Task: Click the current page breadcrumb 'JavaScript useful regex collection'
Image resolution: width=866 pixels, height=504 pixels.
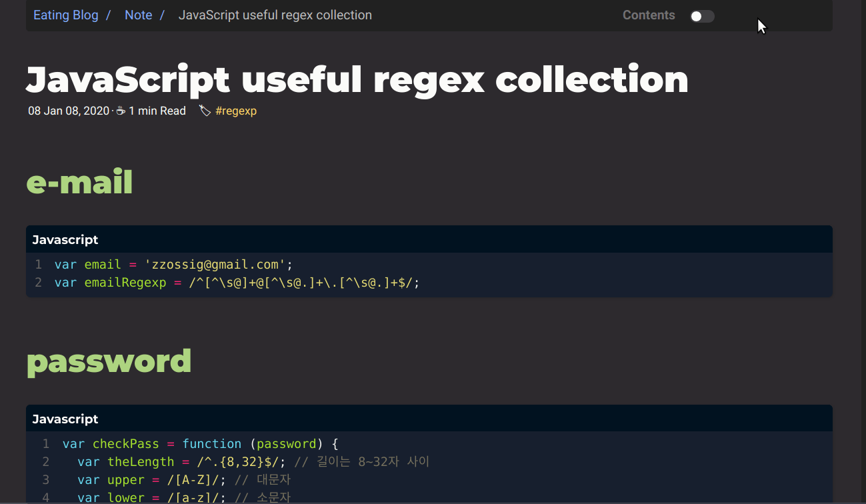Action: point(275,15)
